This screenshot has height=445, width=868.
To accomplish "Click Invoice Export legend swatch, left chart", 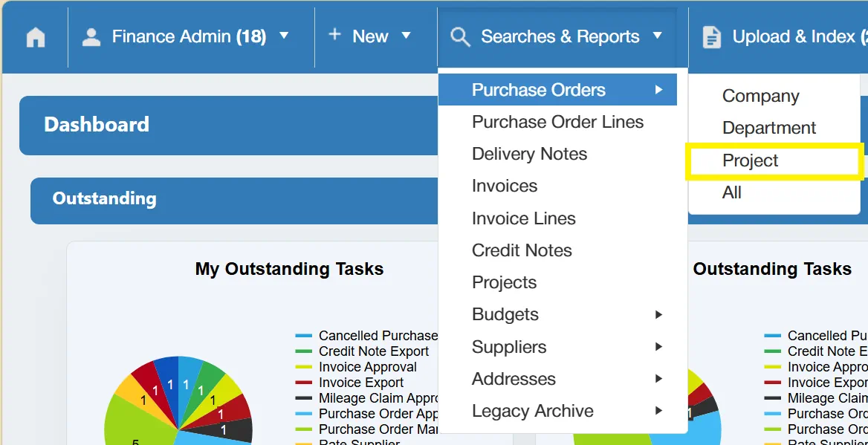I will coord(304,383).
